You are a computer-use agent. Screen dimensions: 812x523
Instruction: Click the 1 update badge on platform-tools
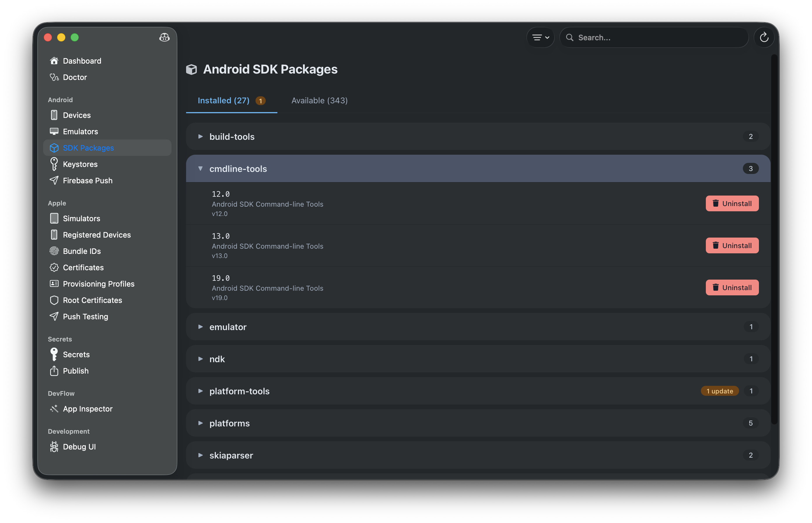720,391
